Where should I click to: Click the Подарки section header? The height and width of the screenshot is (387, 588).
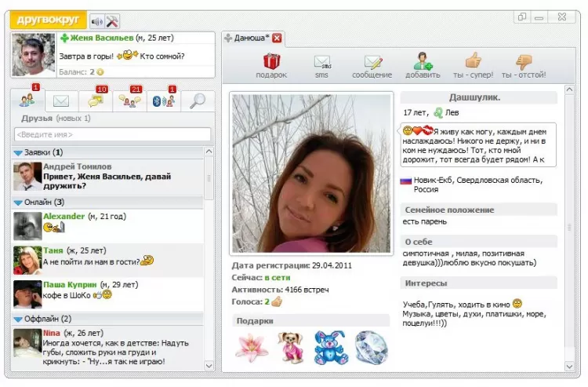(x=311, y=321)
